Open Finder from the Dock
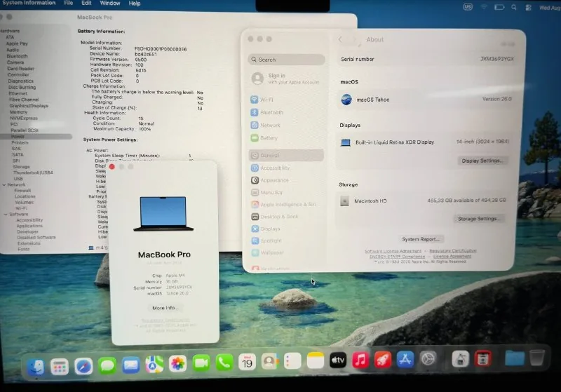The width and height of the screenshot is (561, 392). click(36, 366)
